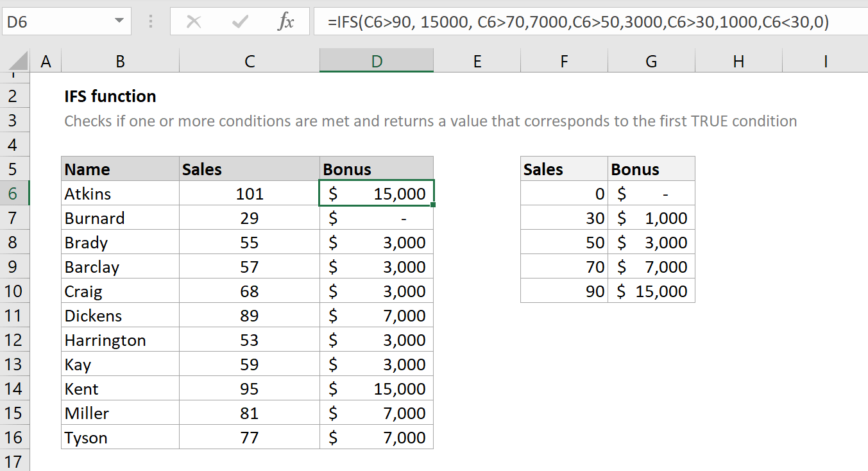Click Burnard's sales value 29
Viewport: 868px width, 471px height.
[250, 218]
